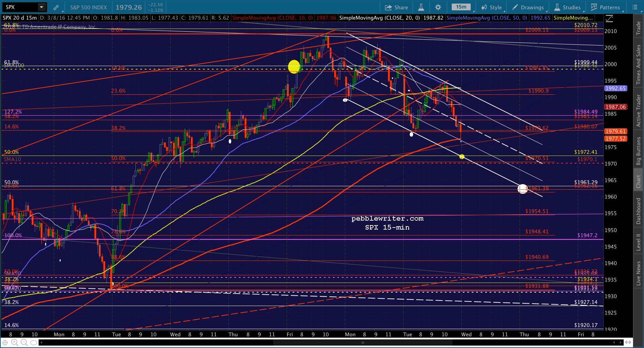Click the $1947.2 magenta level label
This screenshot has height=348, width=644.
(x=587, y=235)
